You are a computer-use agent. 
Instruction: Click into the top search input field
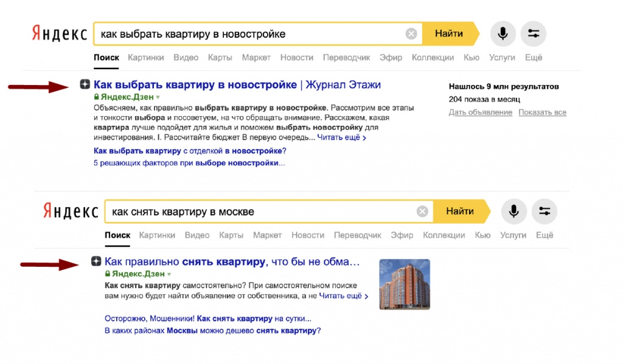tap(249, 34)
